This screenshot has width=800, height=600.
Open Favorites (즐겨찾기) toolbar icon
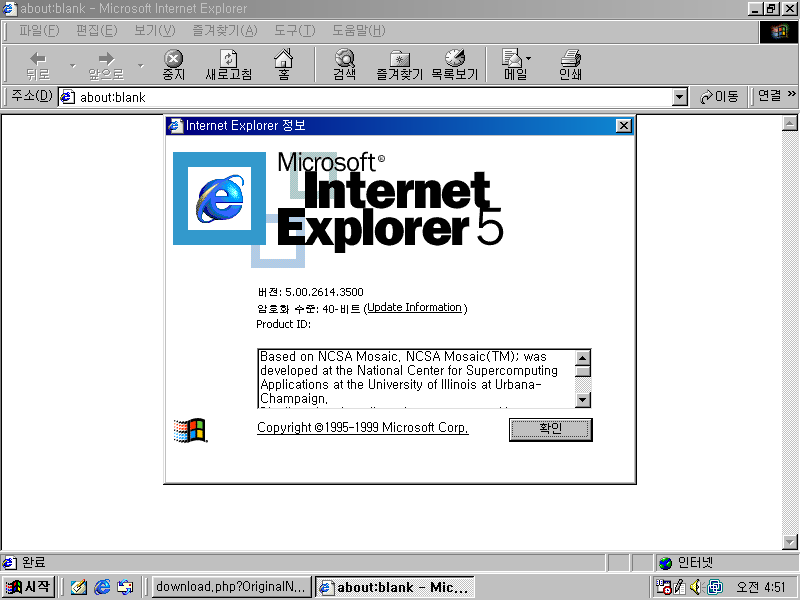[x=399, y=65]
